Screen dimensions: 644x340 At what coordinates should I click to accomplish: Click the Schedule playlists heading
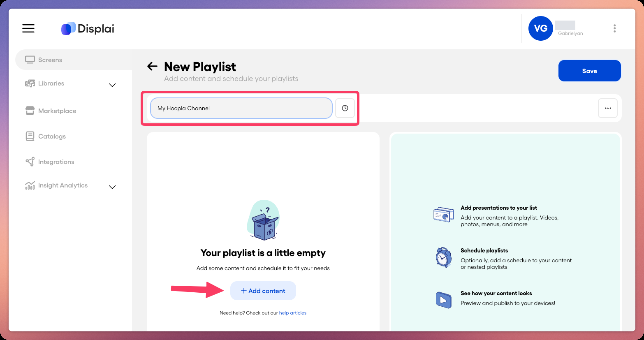point(484,250)
